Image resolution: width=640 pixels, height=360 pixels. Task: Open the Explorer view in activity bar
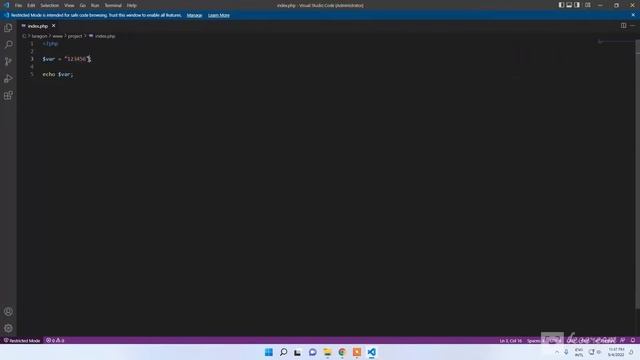pyautogui.click(x=8, y=28)
